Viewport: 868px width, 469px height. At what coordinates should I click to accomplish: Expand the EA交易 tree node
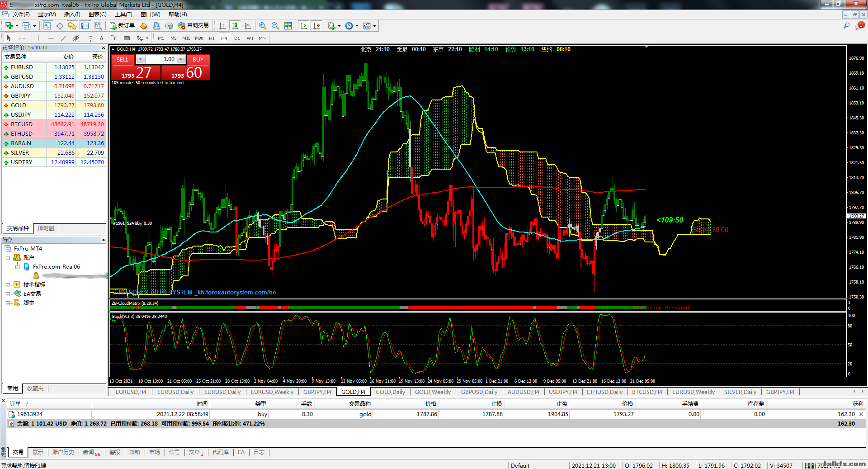pyautogui.click(x=8, y=294)
